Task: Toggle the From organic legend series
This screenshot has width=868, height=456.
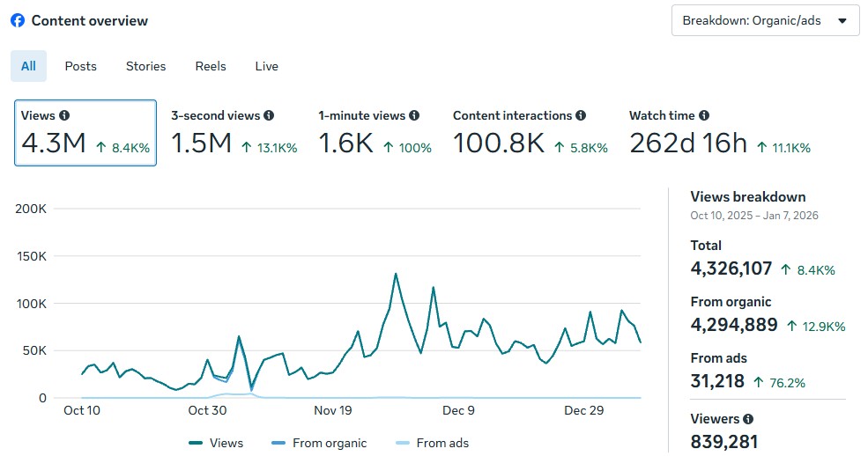Action: 319,443
